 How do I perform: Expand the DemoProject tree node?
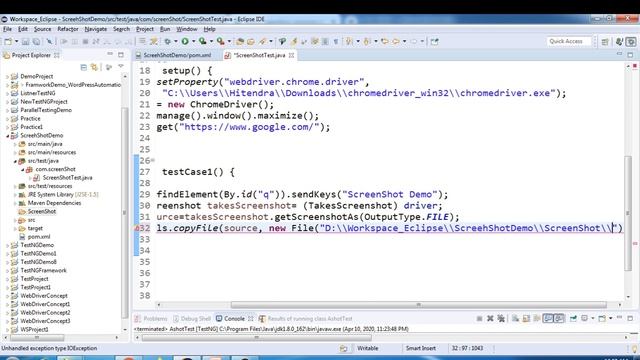(7, 76)
